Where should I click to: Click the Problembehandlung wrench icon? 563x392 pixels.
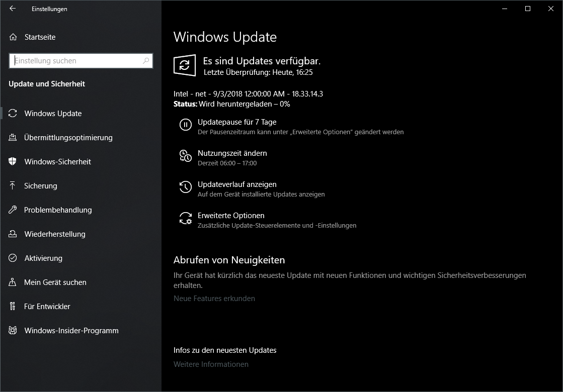tap(13, 210)
